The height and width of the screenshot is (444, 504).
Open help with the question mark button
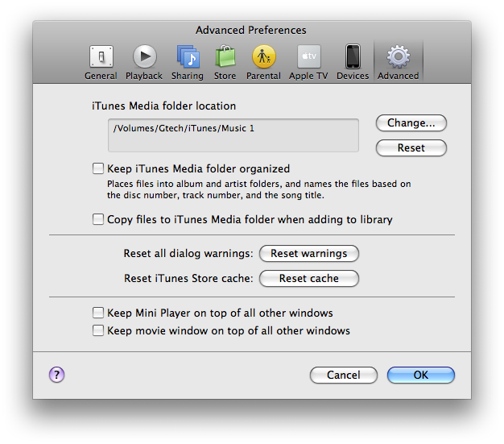click(57, 375)
